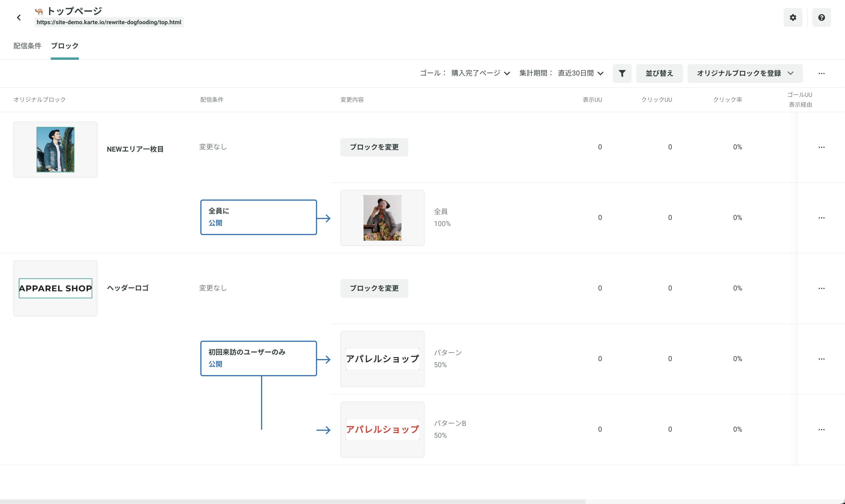Click the three-dot menu for パターンB50%

[822, 429]
